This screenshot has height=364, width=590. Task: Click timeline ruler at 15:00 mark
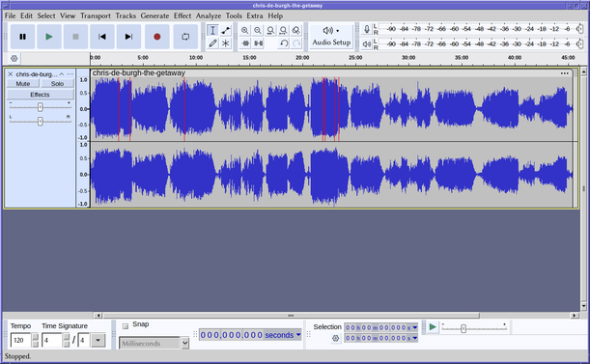point(249,58)
